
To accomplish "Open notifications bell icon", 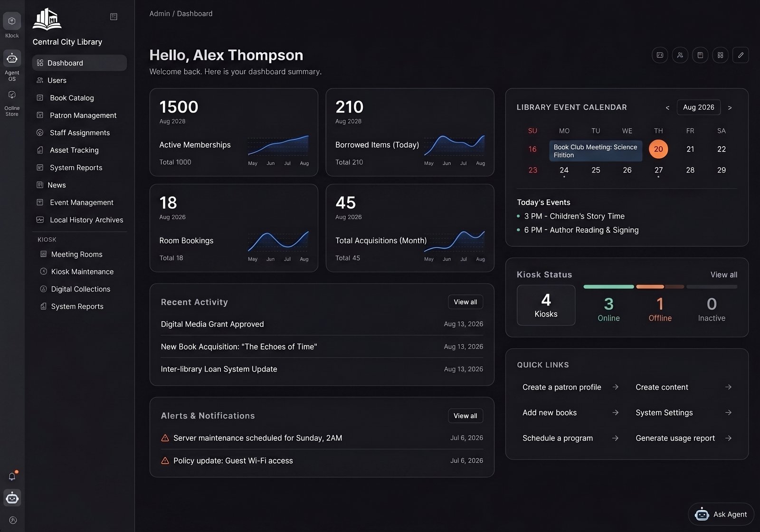I will [x=12, y=476].
